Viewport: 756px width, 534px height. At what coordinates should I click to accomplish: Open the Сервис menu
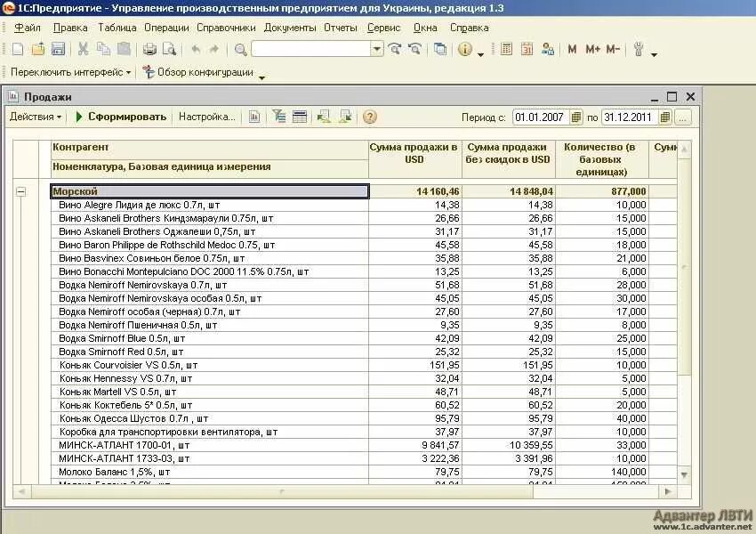[384, 28]
